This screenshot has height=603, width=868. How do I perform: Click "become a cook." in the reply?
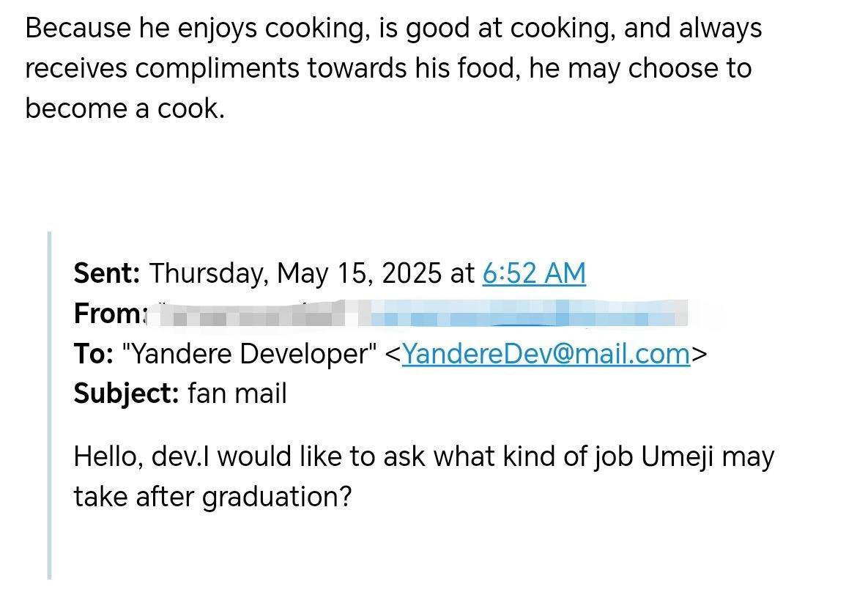(x=125, y=108)
